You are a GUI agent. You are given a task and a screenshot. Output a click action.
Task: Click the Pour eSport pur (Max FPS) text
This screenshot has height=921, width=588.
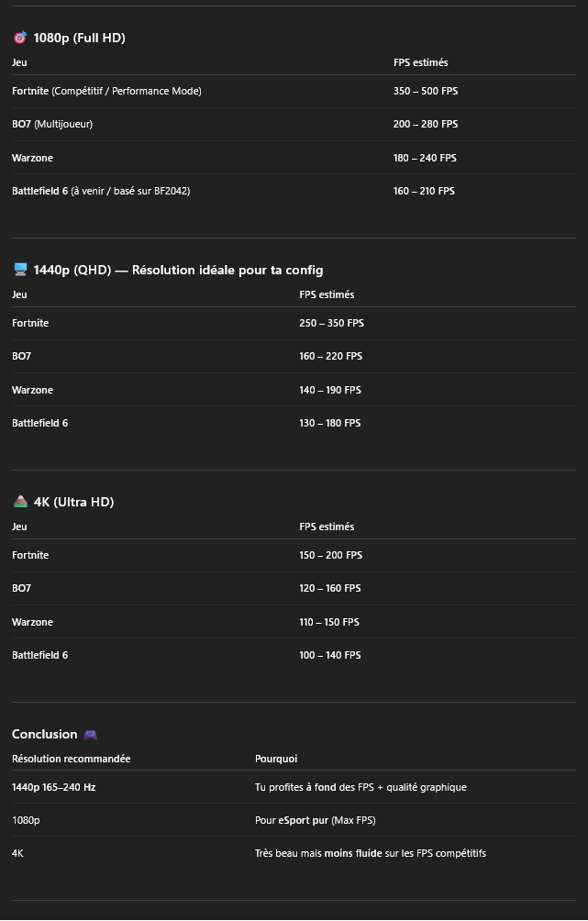click(315, 820)
